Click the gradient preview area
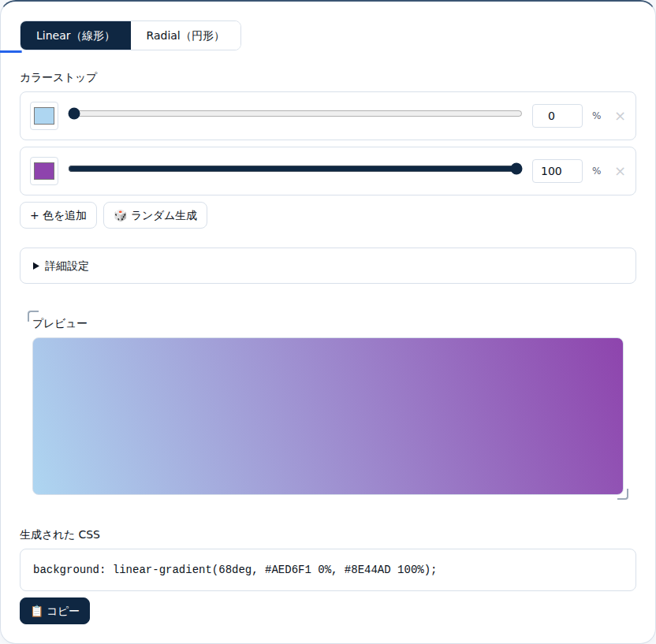 tap(327, 416)
